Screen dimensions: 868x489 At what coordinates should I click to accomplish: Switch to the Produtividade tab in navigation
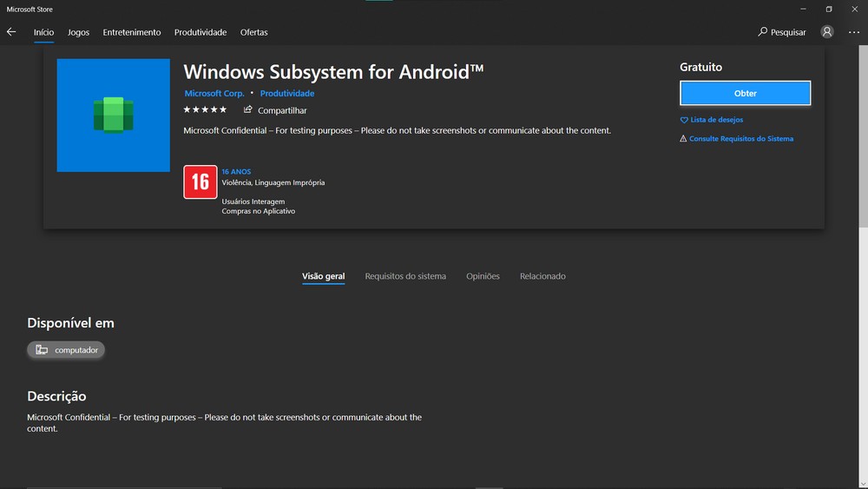click(x=201, y=32)
